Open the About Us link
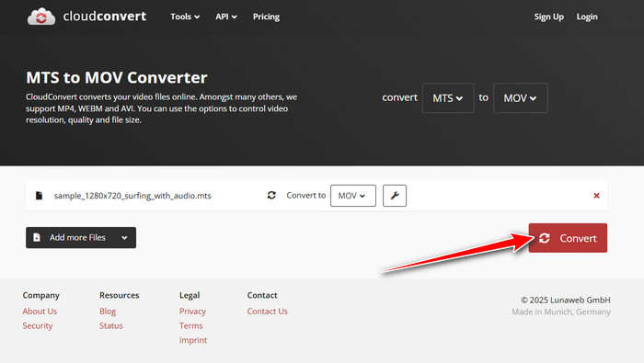 click(x=40, y=312)
